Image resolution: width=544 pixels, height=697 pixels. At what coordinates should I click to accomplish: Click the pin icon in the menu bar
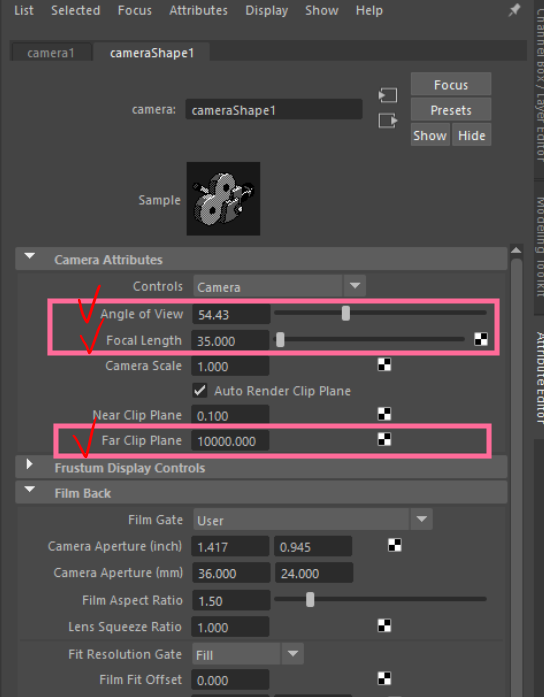pyautogui.click(x=514, y=10)
